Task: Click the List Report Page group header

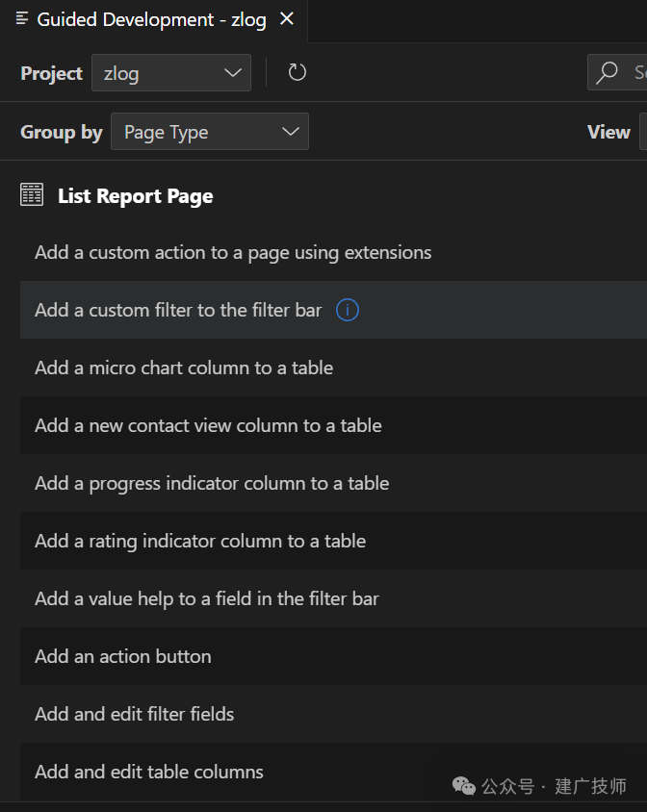Action: [x=136, y=196]
